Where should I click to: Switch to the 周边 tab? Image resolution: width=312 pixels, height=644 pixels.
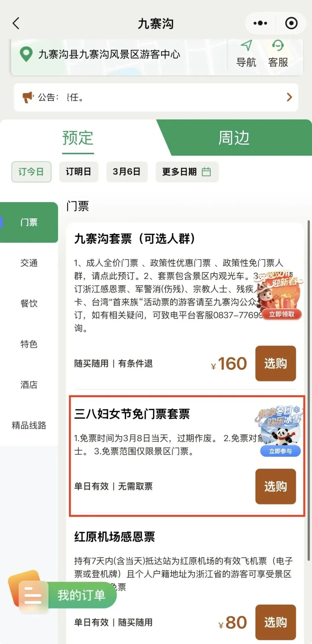[234, 137]
